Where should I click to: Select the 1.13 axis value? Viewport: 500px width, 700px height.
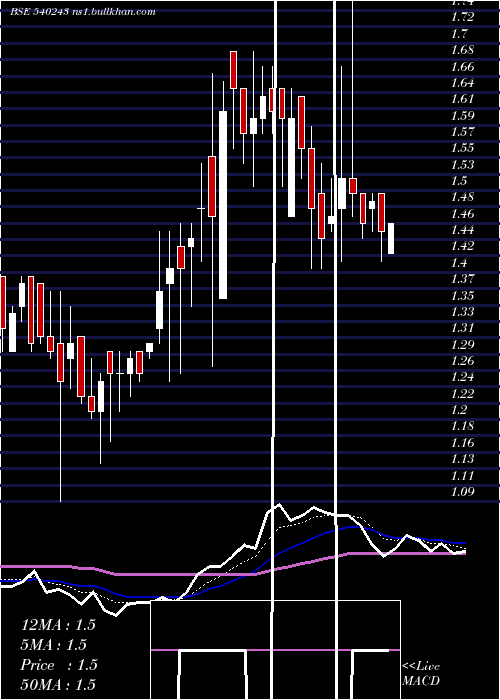(462, 458)
